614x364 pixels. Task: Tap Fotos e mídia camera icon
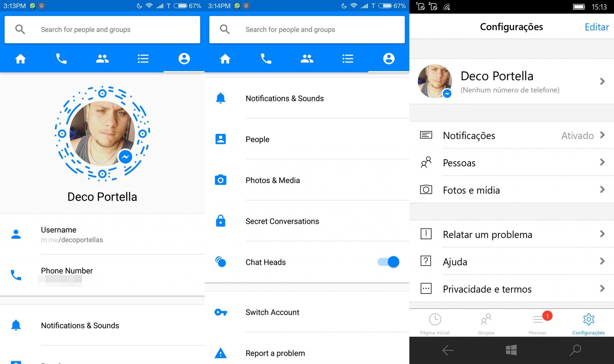[x=426, y=189]
